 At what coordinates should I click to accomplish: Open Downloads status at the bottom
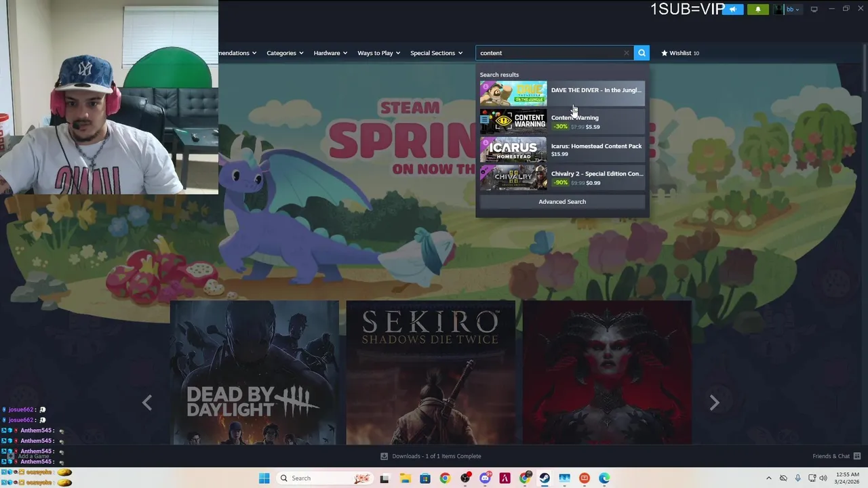coord(431,456)
